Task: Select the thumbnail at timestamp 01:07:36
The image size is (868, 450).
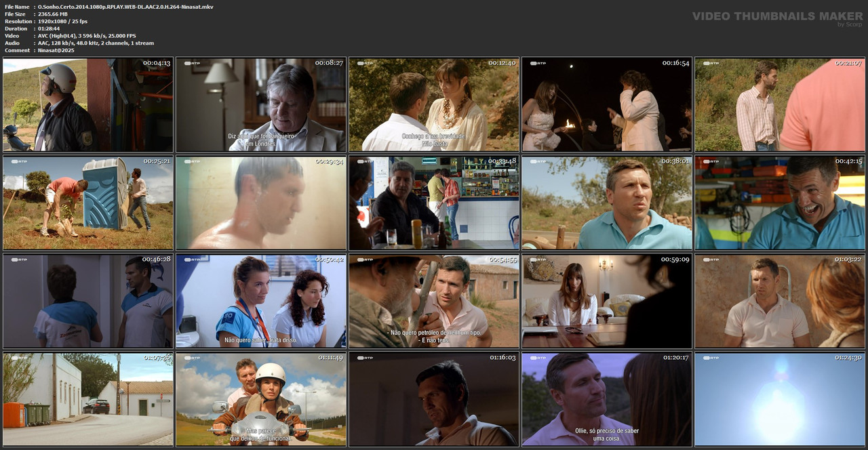Action: click(88, 399)
